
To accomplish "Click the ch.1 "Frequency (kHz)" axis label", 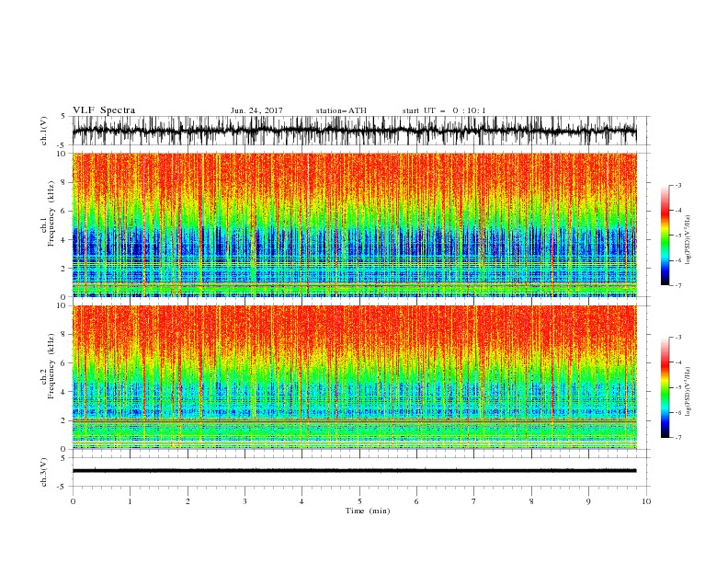I will point(52,213).
